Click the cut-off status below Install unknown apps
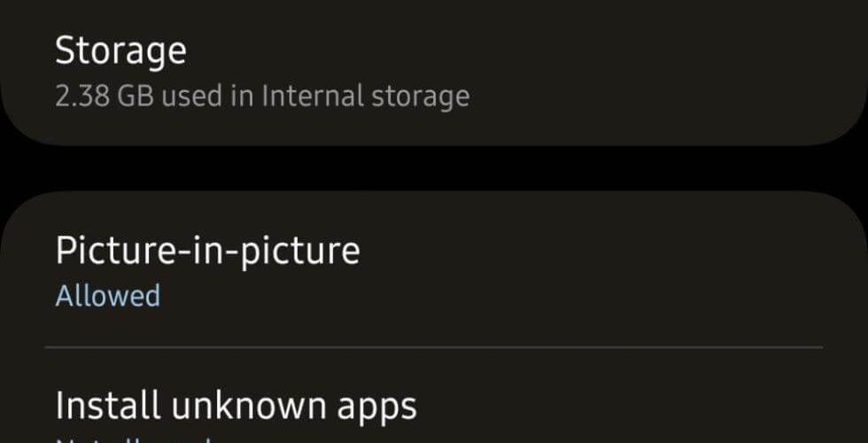The height and width of the screenshot is (443, 868). (x=133, y=440)
